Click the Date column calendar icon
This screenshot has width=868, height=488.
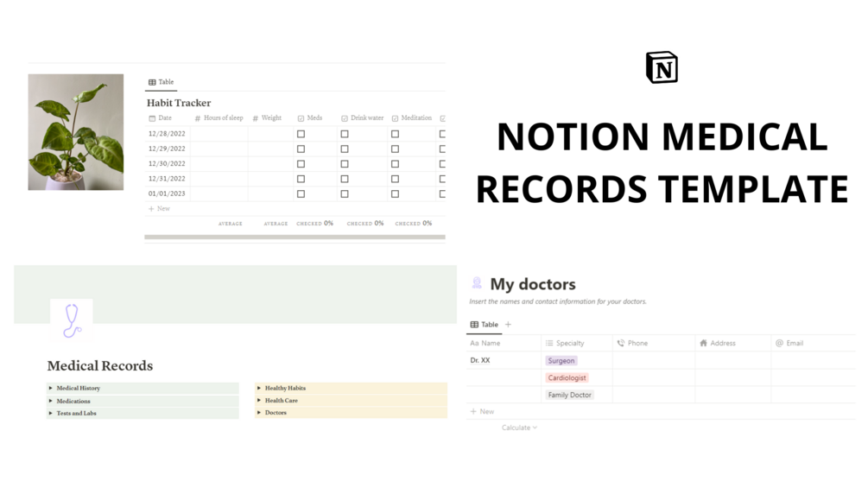coord(152,118)
